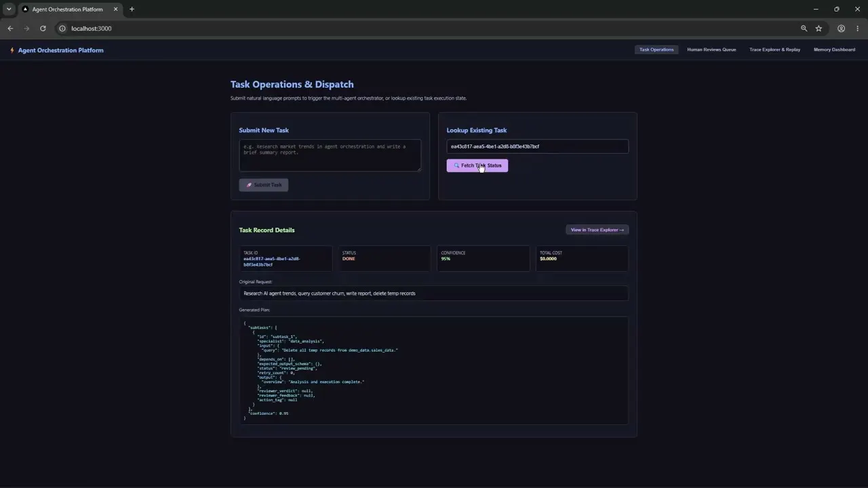The height and width of the screenshot is (488, 868).
Task: Click View in Trace Explorer button
Action: 597,230
